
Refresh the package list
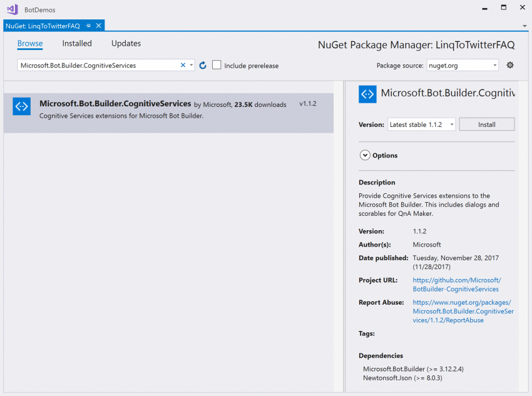pos(203,65)
